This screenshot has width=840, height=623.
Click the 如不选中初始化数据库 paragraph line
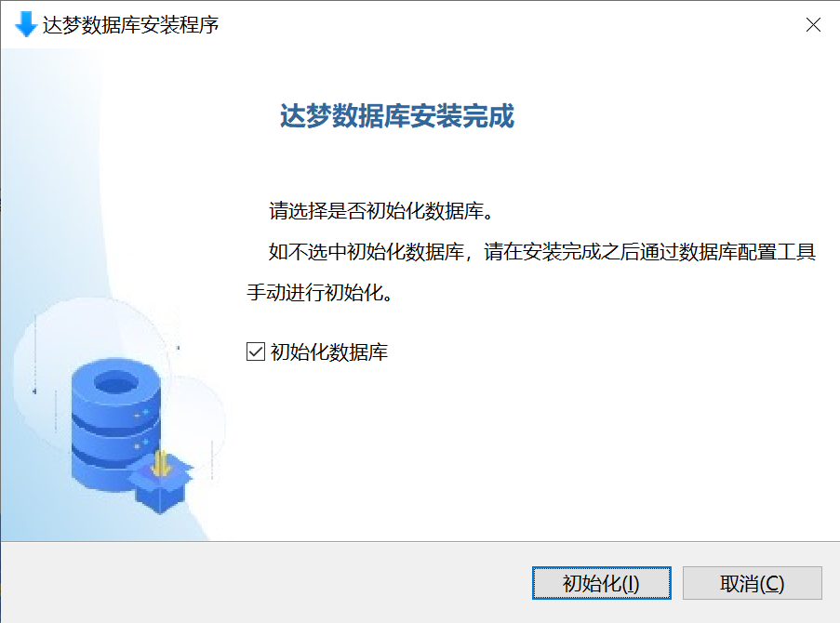click(x=541, y=251)
